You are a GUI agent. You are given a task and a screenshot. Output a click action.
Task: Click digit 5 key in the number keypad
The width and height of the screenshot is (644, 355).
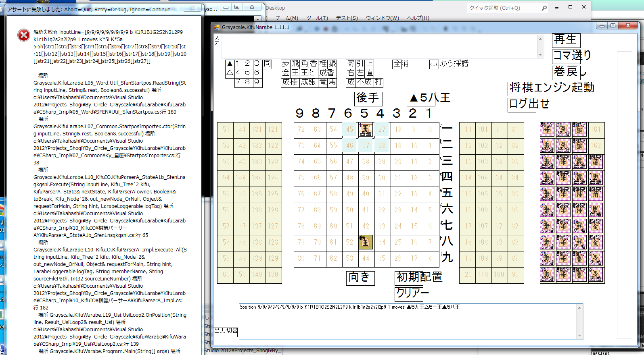(249, 73)
